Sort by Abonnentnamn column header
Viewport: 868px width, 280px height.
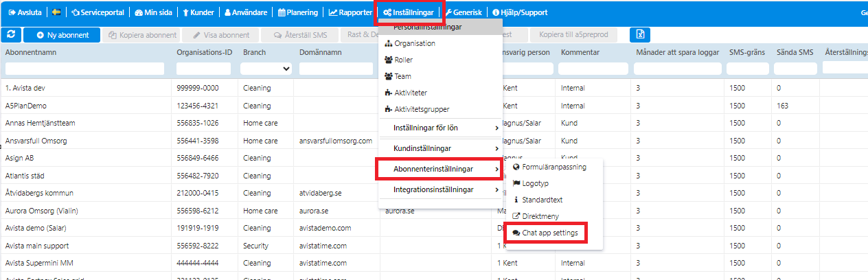click(32, 52)
